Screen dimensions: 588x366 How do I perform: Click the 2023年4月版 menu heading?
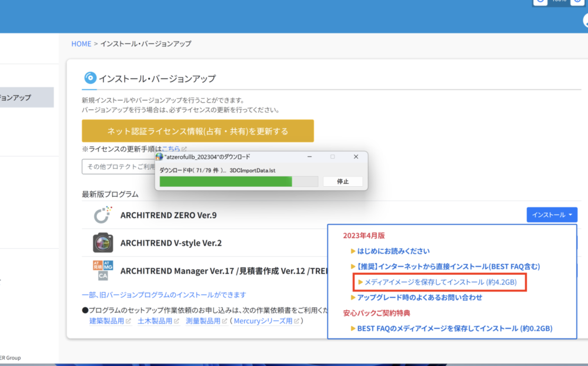[x=364, y=236]
